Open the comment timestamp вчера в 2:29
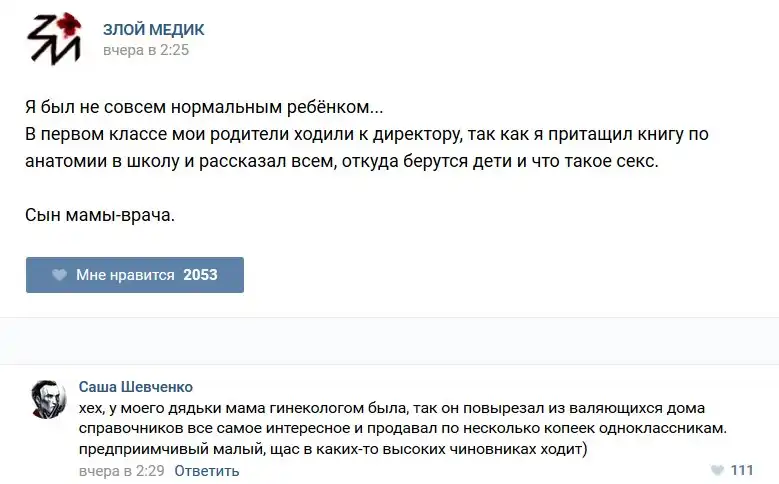Screen dimensions: 779x484 tap(120, 470)
